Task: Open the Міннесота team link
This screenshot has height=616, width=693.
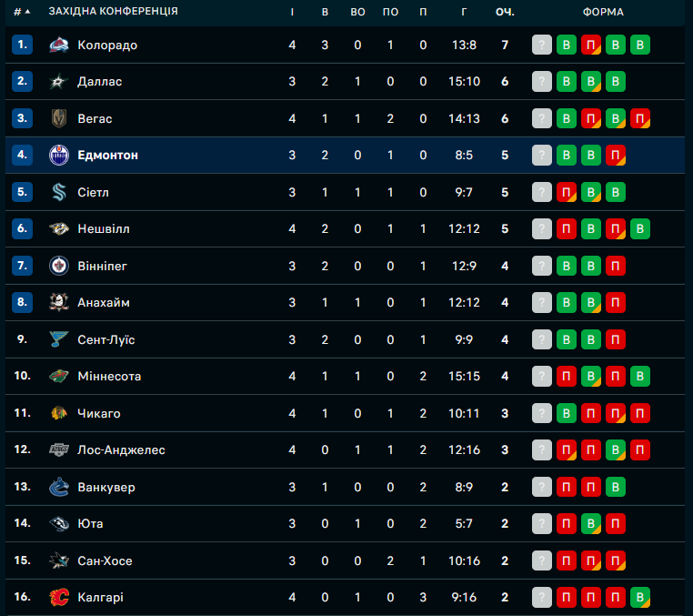Action: (109, 376)
